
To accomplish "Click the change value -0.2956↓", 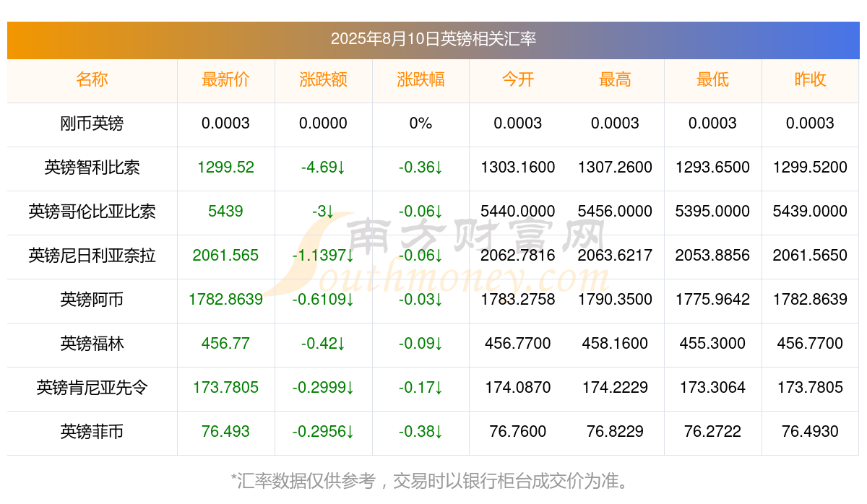I will coord(323,432).
